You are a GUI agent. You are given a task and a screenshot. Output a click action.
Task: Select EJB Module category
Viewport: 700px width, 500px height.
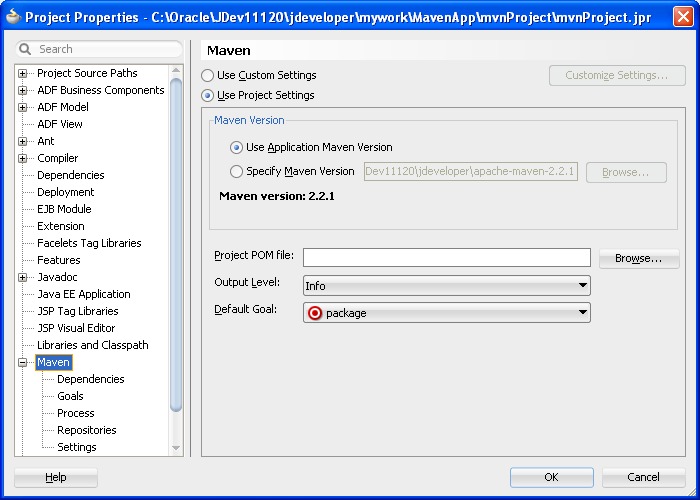click(64, 209)
